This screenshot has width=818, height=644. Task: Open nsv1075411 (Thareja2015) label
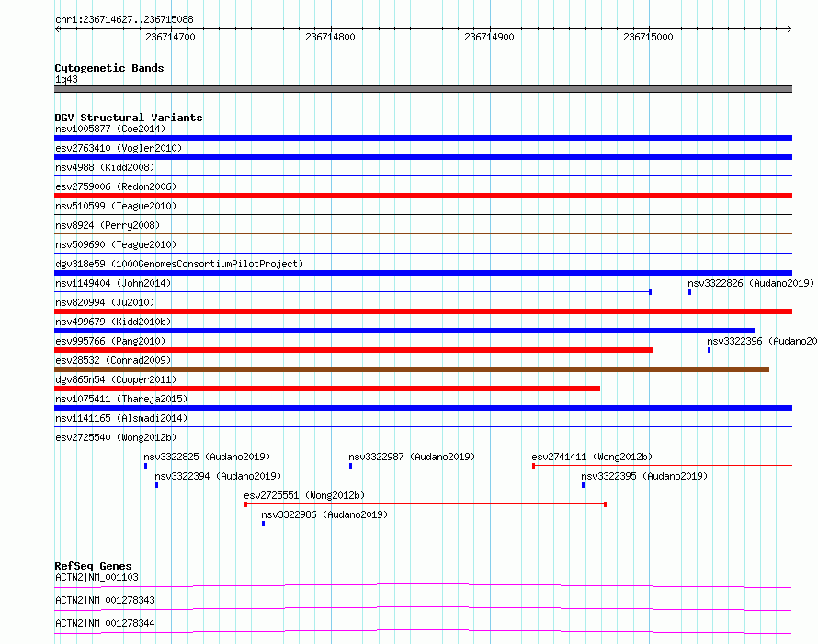(121, 399)
